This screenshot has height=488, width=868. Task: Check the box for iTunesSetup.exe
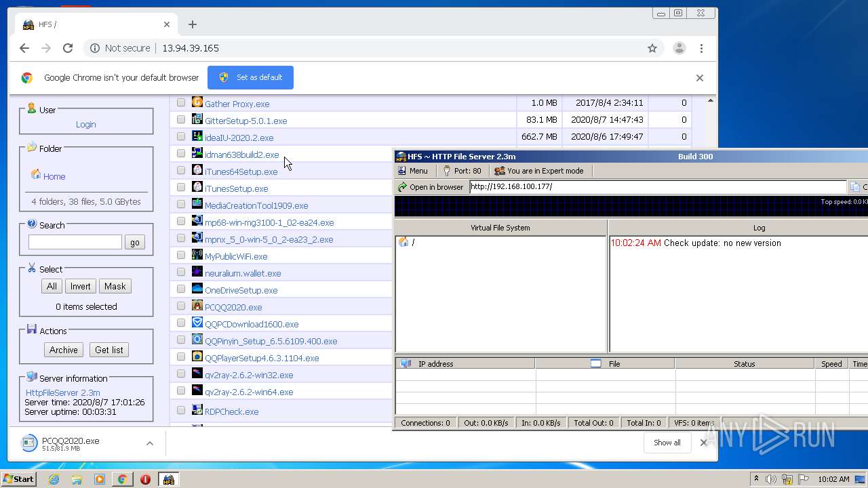(181, 187)
